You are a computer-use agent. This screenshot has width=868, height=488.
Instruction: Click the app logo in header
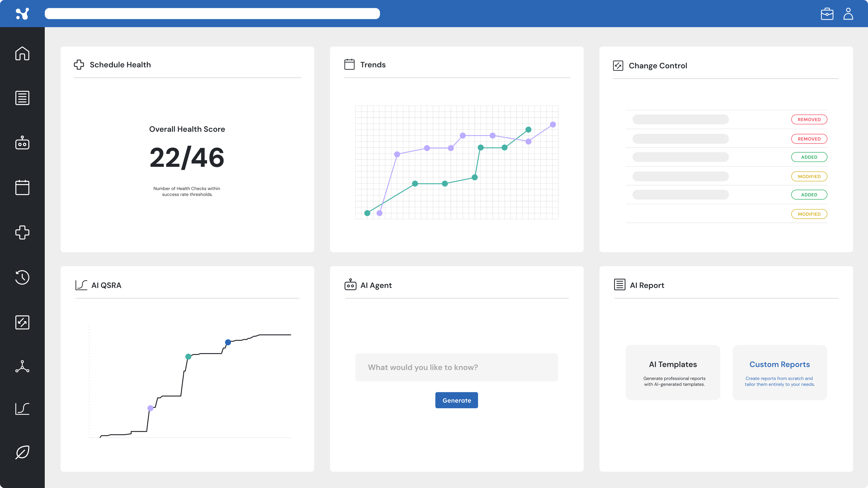pos(22,14)
